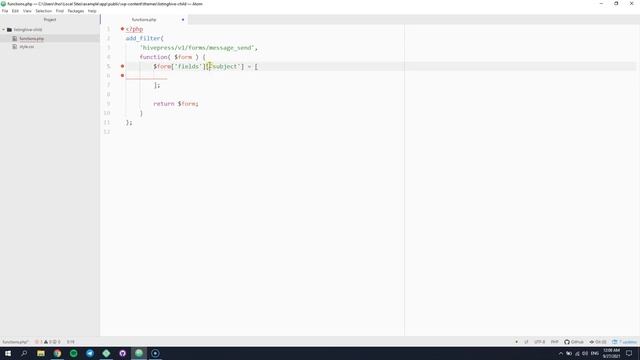This screenshot has height=360, width=640.
Task: Click the functions.php path in status bar
Action: [x=16, y=342]
